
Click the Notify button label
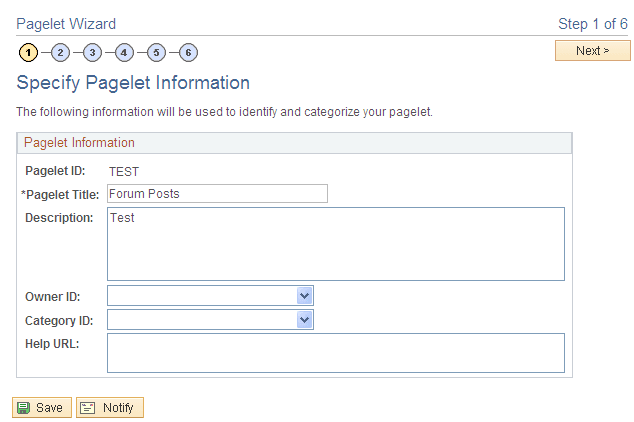(118, 408)
